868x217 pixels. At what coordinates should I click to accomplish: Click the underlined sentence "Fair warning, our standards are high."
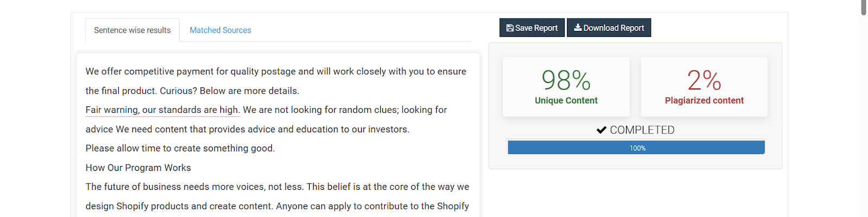click(163, 110)
